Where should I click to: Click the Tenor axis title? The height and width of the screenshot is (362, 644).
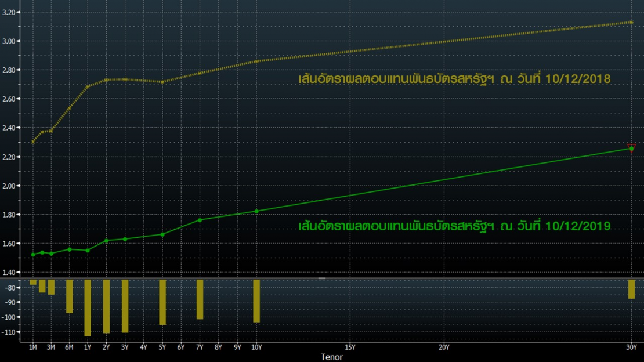coord(332,357)
